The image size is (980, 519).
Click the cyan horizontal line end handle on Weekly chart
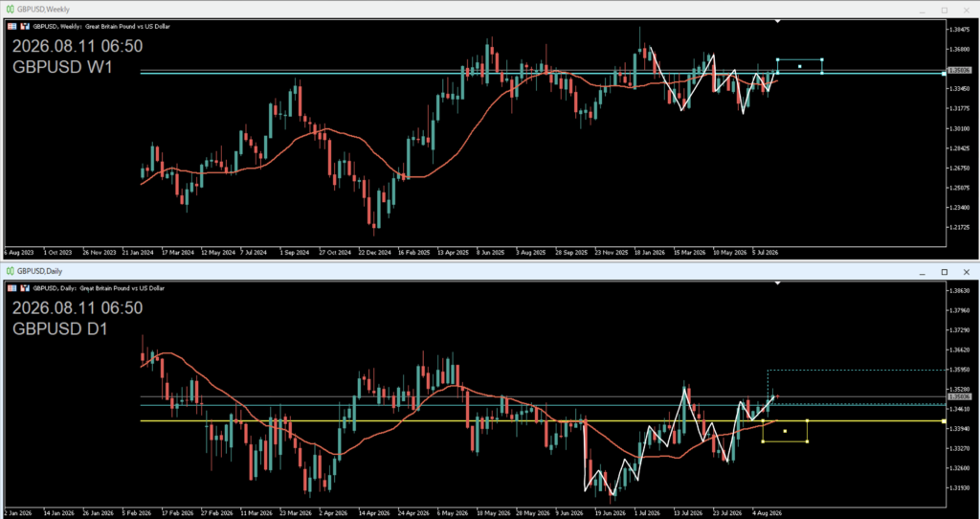tap(944, 74)
